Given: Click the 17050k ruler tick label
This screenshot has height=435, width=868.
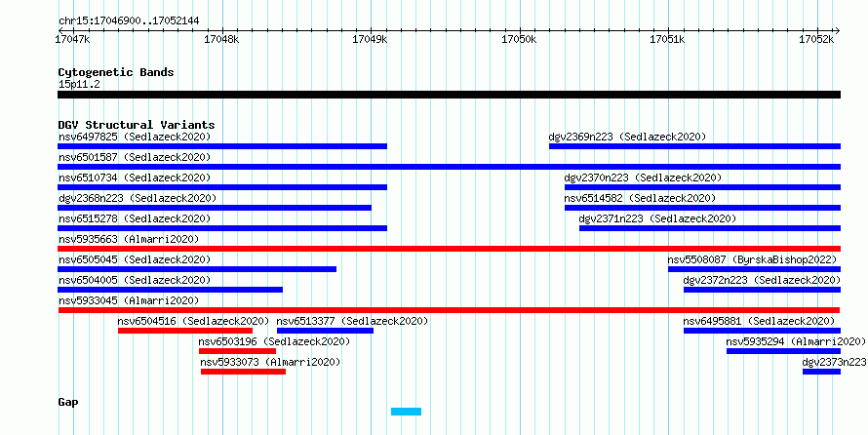Looking at the screenshot, I should tap(519, 39).
